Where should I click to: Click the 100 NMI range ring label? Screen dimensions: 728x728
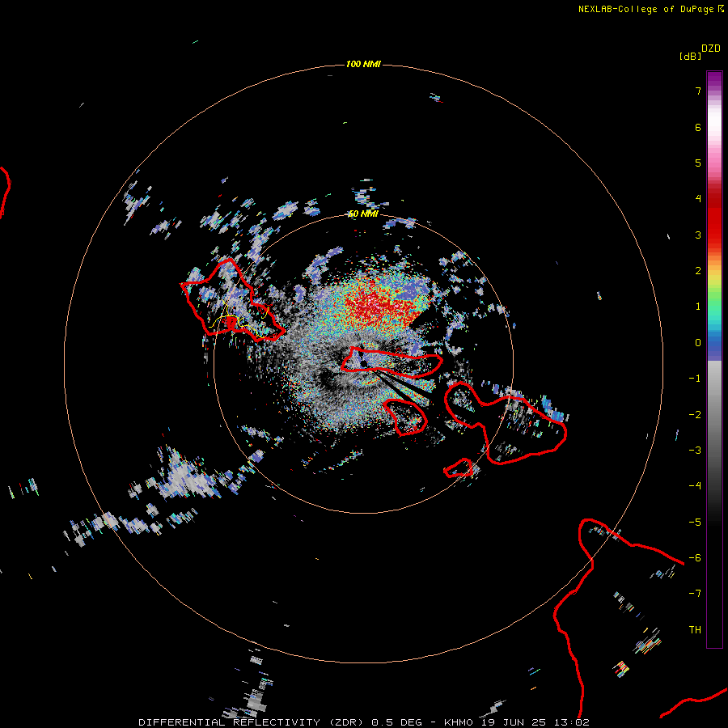point(363,64)
